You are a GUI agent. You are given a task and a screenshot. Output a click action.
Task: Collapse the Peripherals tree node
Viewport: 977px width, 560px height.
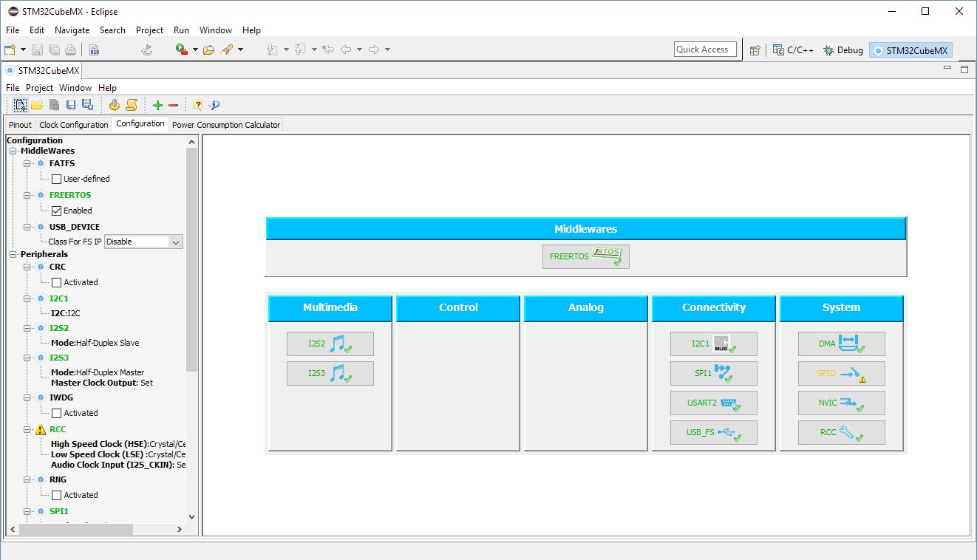(13, 254)
